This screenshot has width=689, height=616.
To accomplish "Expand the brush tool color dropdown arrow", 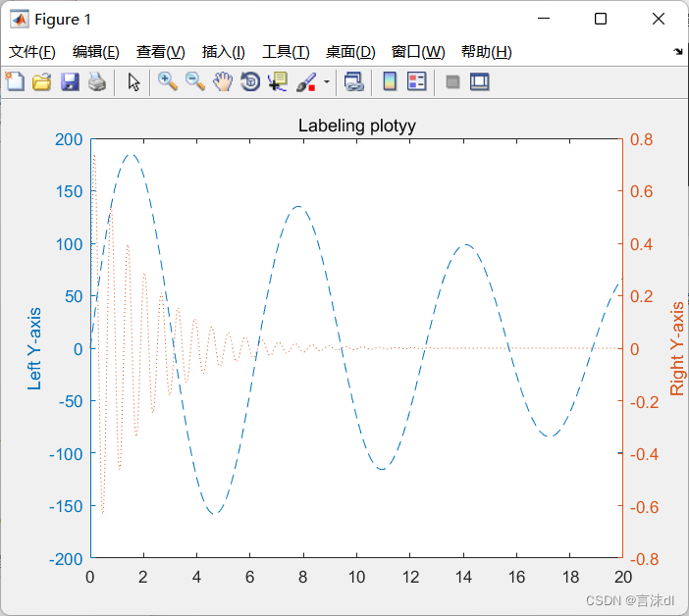I will pos(326,82).
